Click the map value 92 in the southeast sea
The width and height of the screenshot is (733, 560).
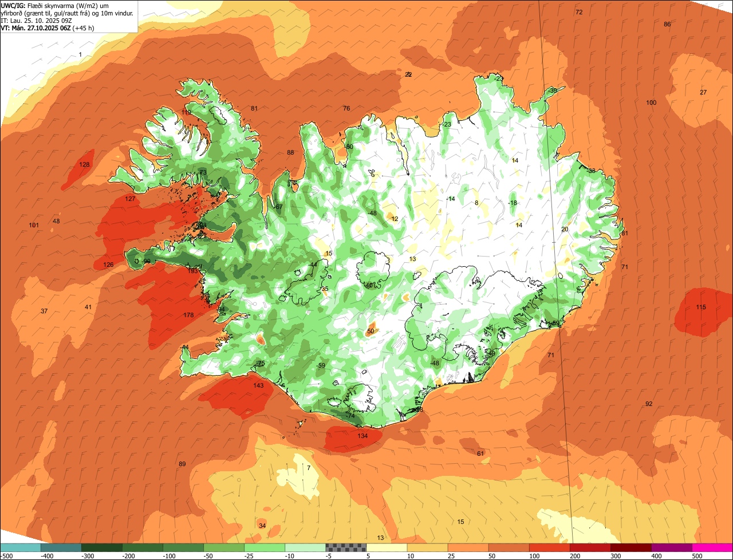click(x=649, y=404)
